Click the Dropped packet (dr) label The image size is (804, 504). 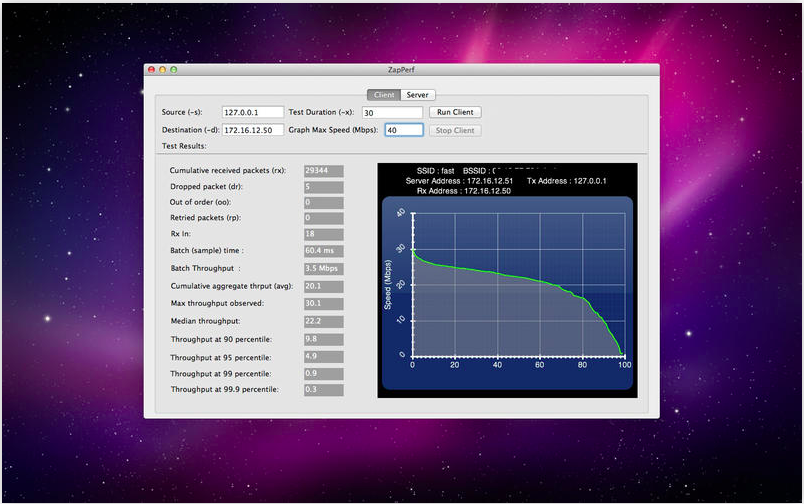coord(206,187)
